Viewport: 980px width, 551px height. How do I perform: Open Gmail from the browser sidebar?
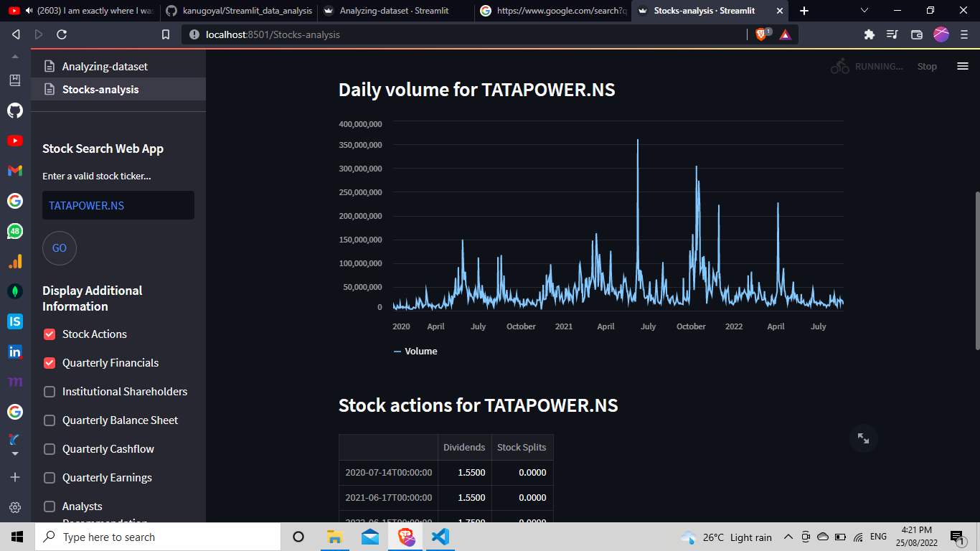(15, 171)
